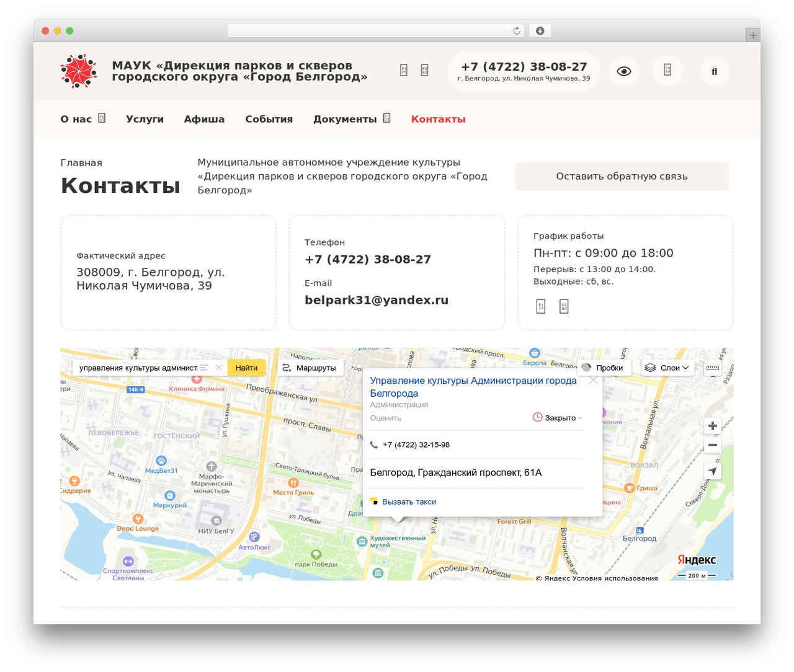The width and height of the screenshot is (794, 672).
Task: Click the парк Победы tree marker
Action: tap(316, 554)
